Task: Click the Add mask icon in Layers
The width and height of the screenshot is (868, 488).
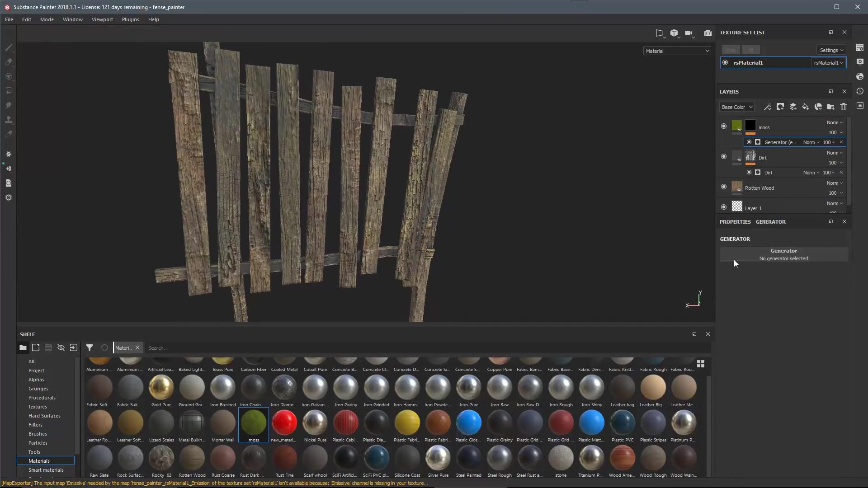Action: 780,107
